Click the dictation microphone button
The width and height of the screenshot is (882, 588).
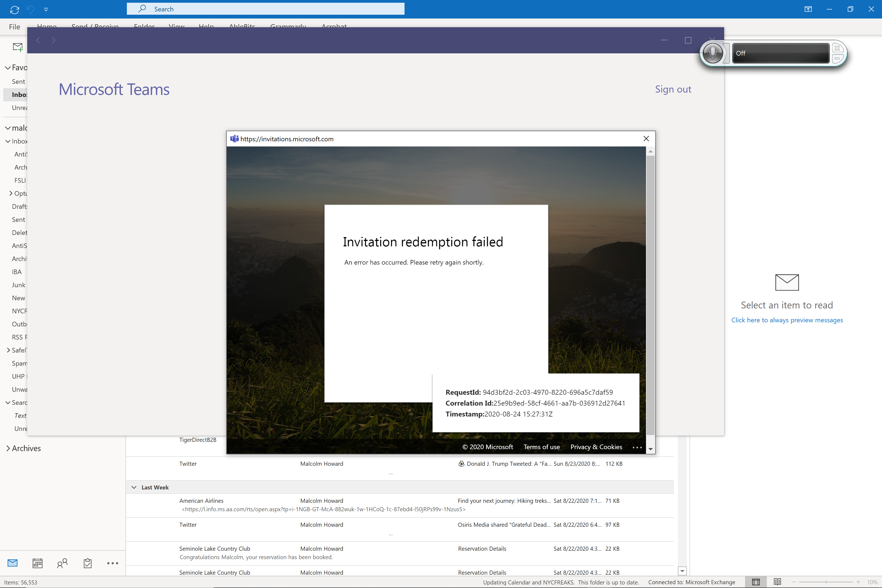click(712, 53)
